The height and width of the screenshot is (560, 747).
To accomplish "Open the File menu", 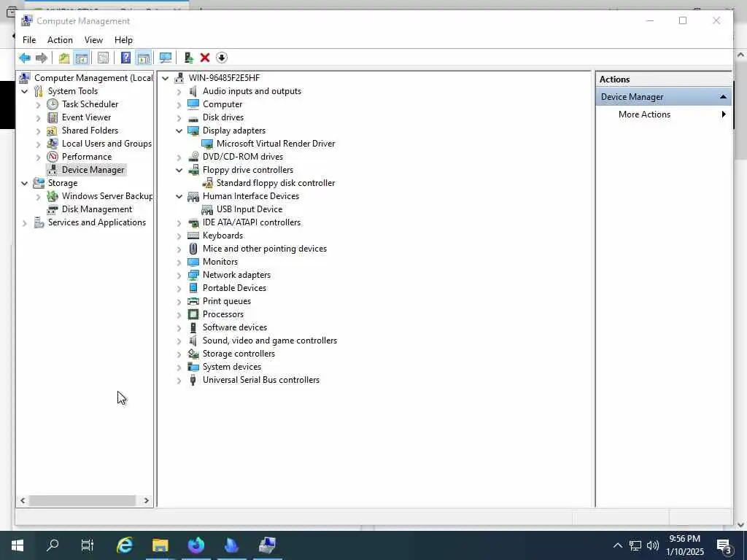I will [x=29, y=40].
